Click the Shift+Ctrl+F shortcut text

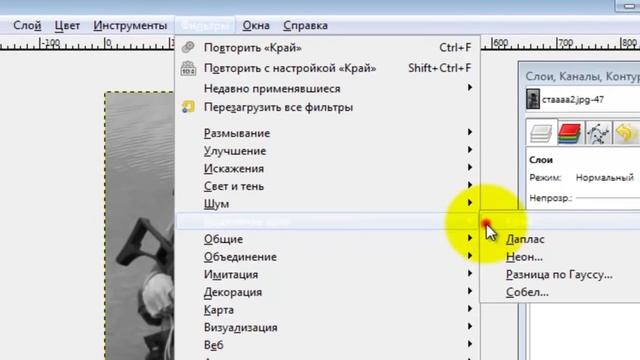click(440, 68)
